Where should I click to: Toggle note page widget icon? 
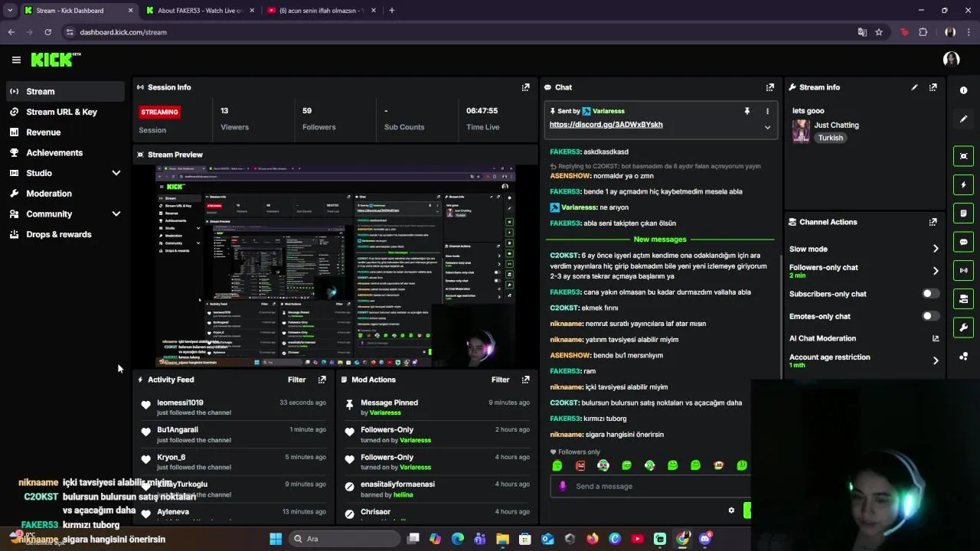(x=963, y=214)
